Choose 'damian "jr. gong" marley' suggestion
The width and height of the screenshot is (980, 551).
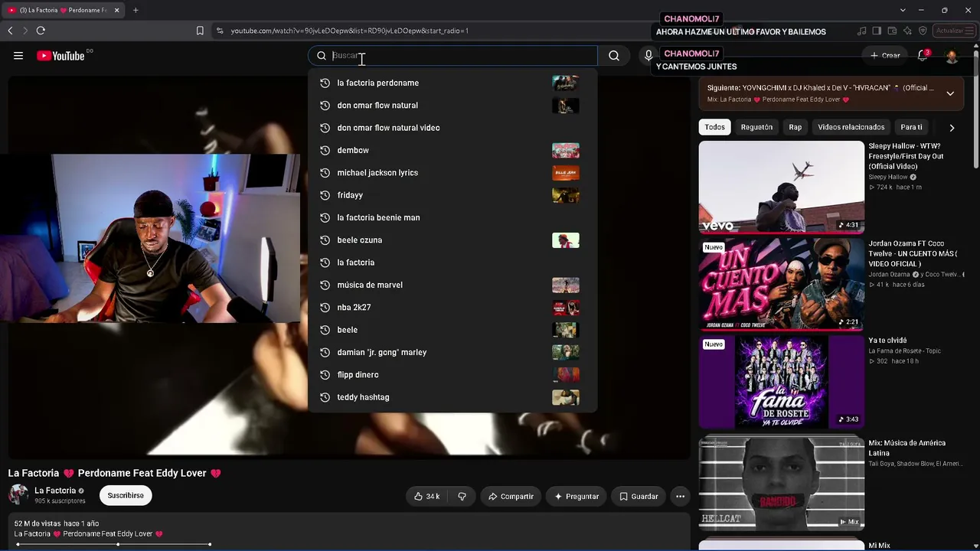coord(452,352)
